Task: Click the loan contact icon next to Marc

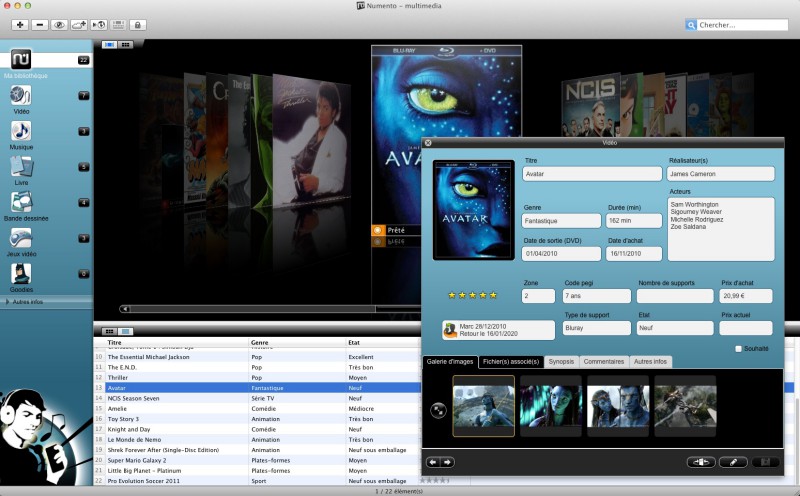Action: click(x=450, y=330)
